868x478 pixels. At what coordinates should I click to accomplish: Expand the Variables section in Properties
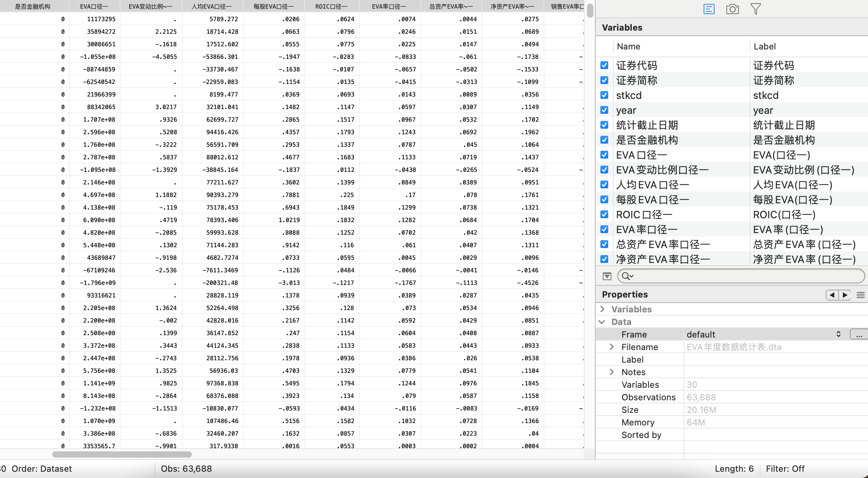click(602, 309)
